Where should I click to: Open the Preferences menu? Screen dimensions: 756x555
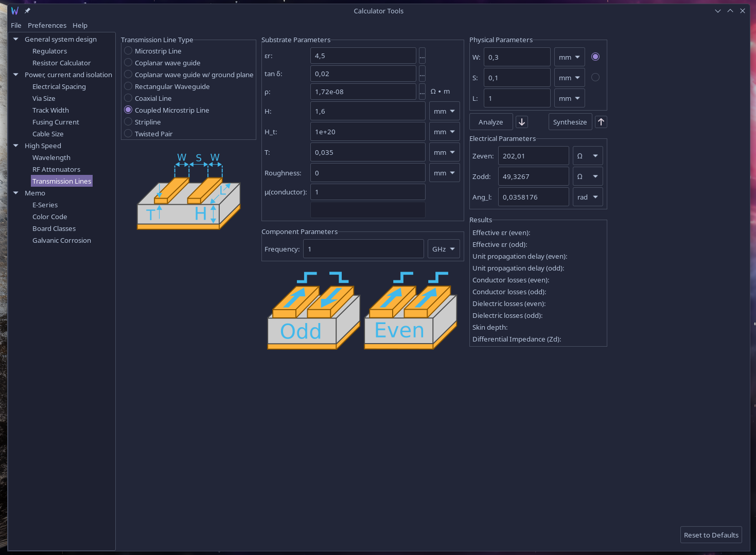(x=47, y=25)
